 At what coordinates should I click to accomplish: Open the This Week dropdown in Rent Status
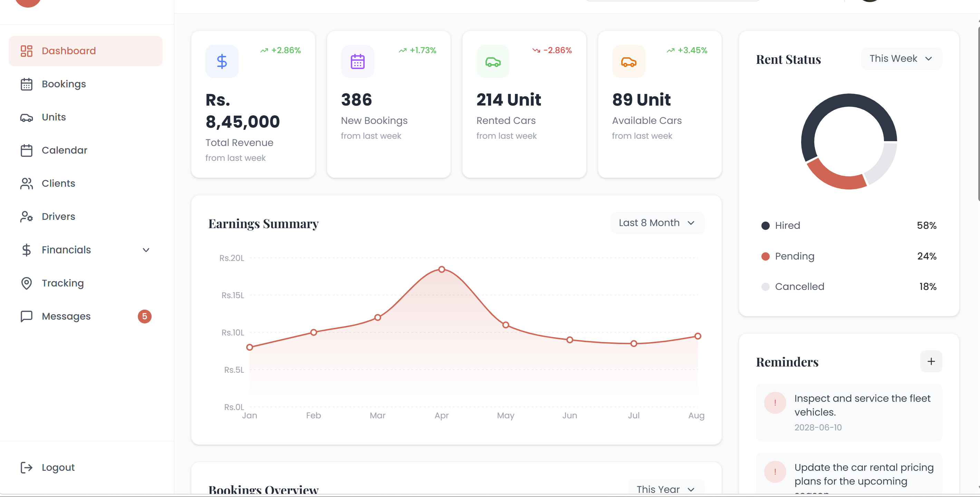[x=901, y=59]
